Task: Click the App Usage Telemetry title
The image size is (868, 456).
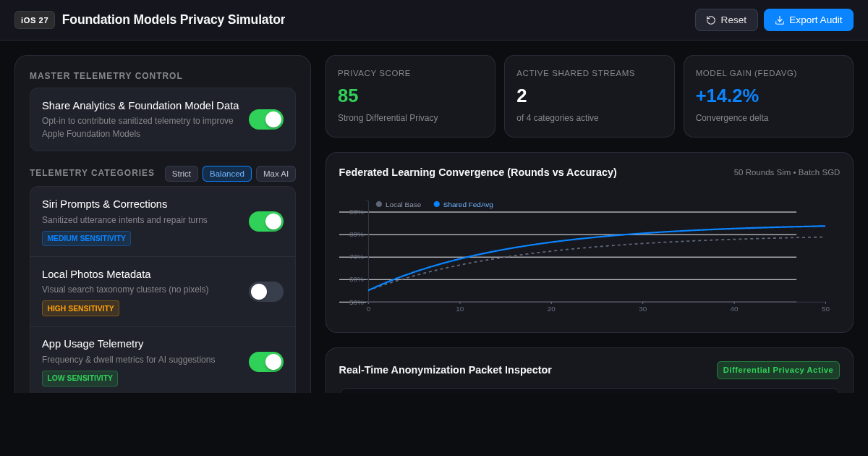Action: pyautogui.click(x=93, y=344)
